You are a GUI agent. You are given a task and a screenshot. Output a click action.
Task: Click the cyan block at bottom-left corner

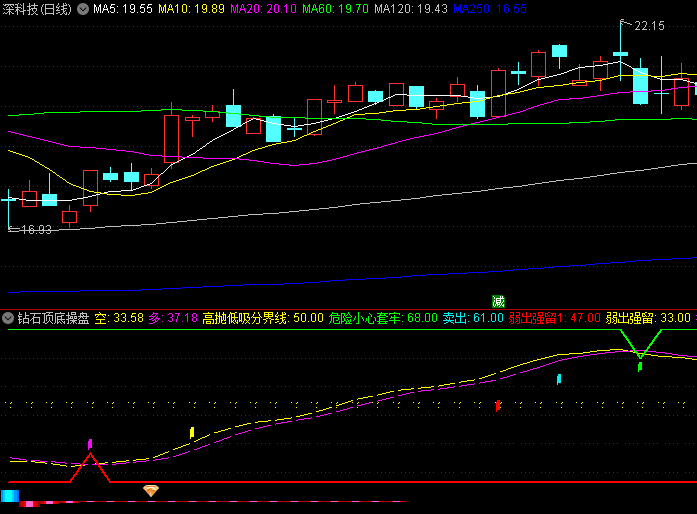tap(10, 496)
